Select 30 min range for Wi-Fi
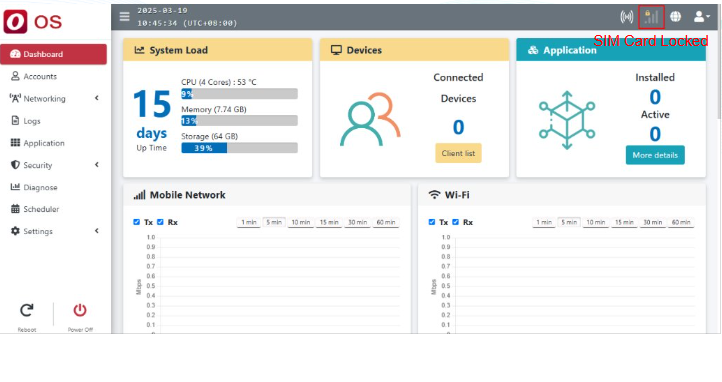The height and width of the screenshot is (382, 722). tap(652, 222)
